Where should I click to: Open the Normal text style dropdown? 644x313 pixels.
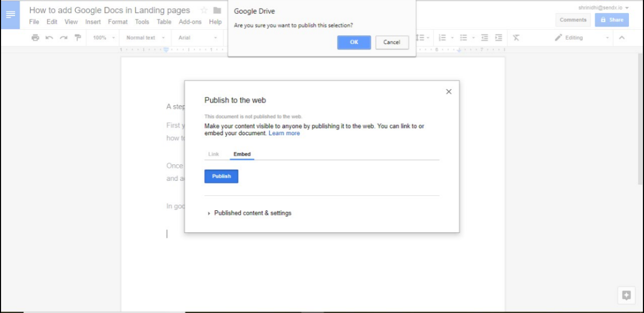coord(146,38)
